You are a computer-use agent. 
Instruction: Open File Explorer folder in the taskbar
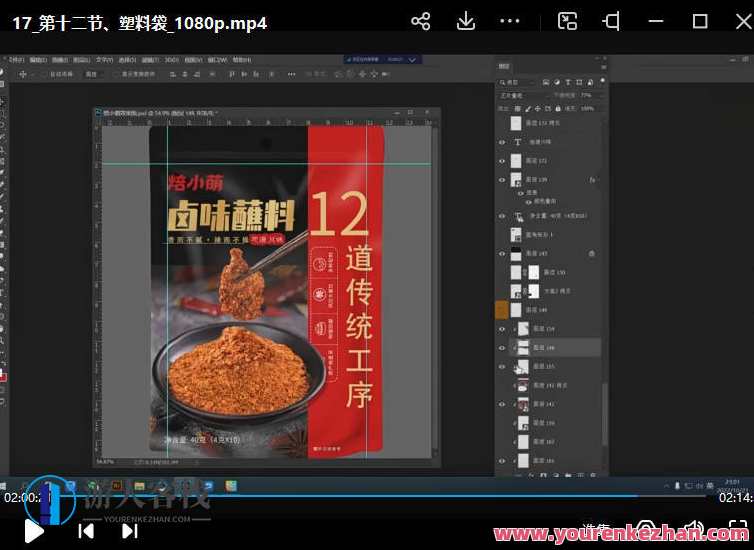pyautogui.click(x=139, y=486)
